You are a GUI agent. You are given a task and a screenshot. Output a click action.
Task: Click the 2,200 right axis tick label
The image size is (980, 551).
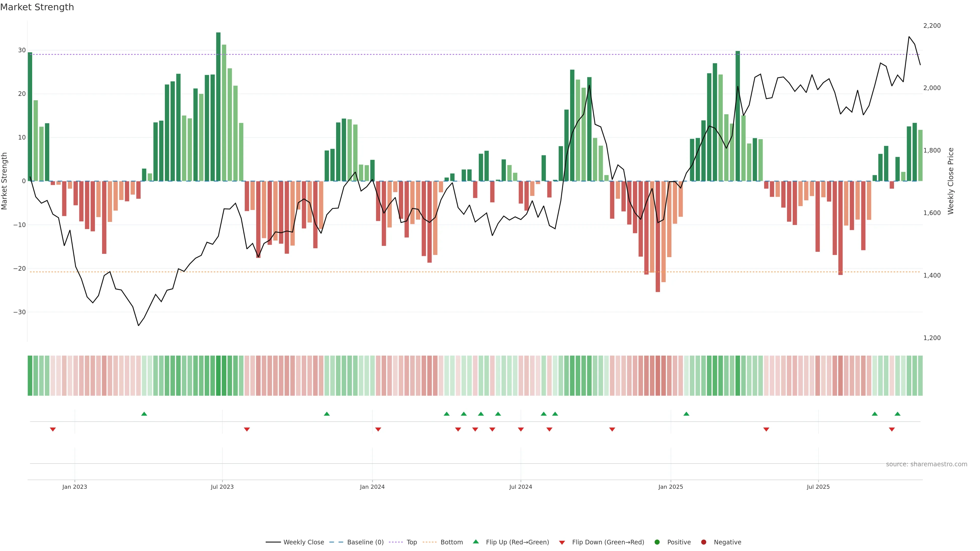tap(932, 26)
